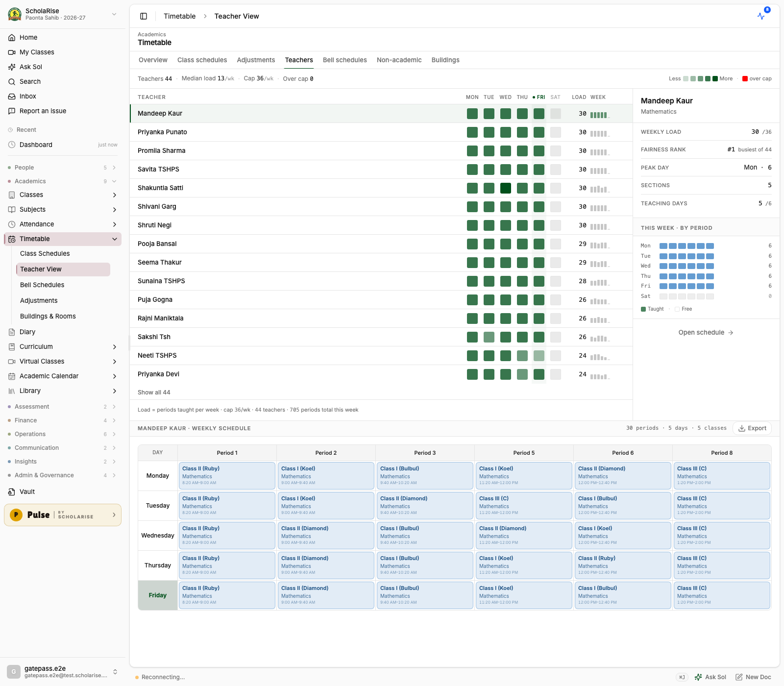Click the ScholaRise school logo

pos(15,14)
